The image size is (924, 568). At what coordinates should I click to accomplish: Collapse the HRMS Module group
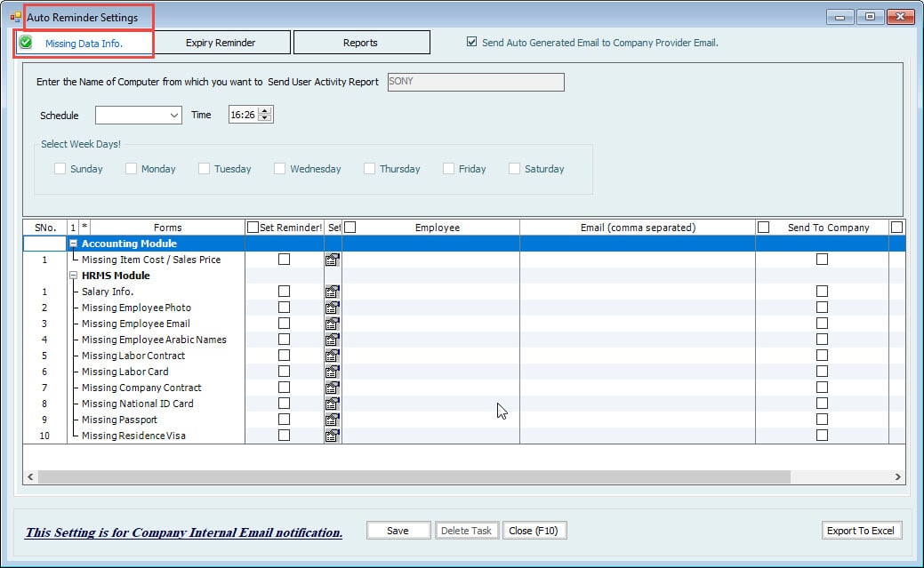coord(73,276)
